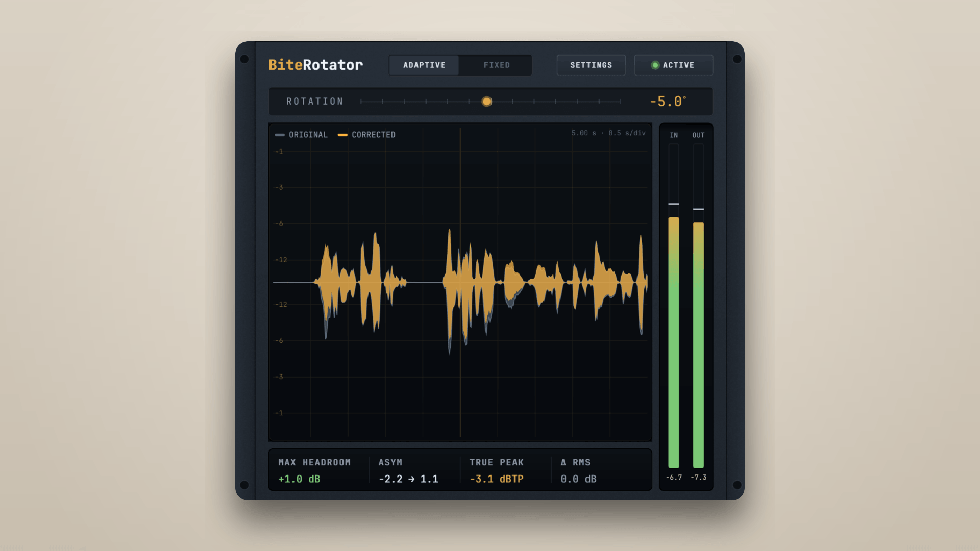Screen dimensions: 980x551
Task: Switch to Adaptive mode
Action: click(x=424, y=65)
